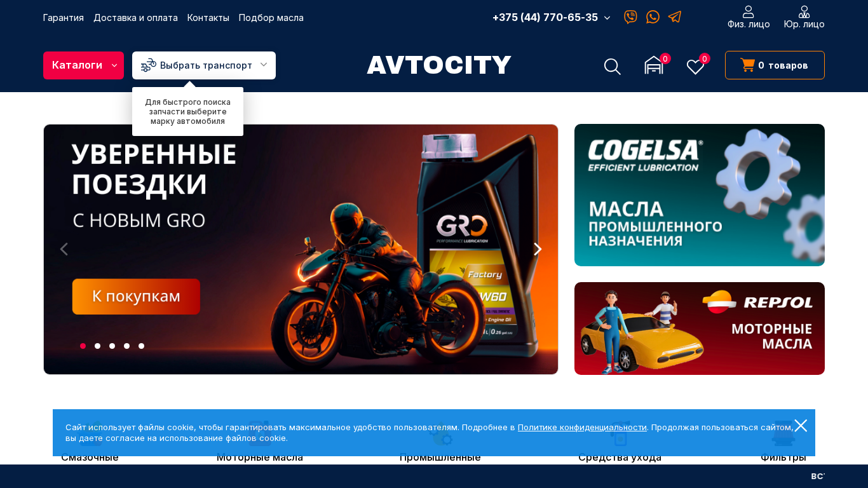Open the garage icon with badge
The image size is (868, 488).
click(x=654, y=65)
